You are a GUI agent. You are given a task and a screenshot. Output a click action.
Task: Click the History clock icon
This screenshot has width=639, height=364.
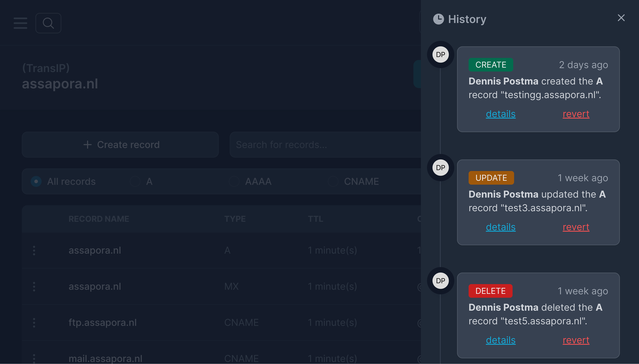(x=438, y=19)
